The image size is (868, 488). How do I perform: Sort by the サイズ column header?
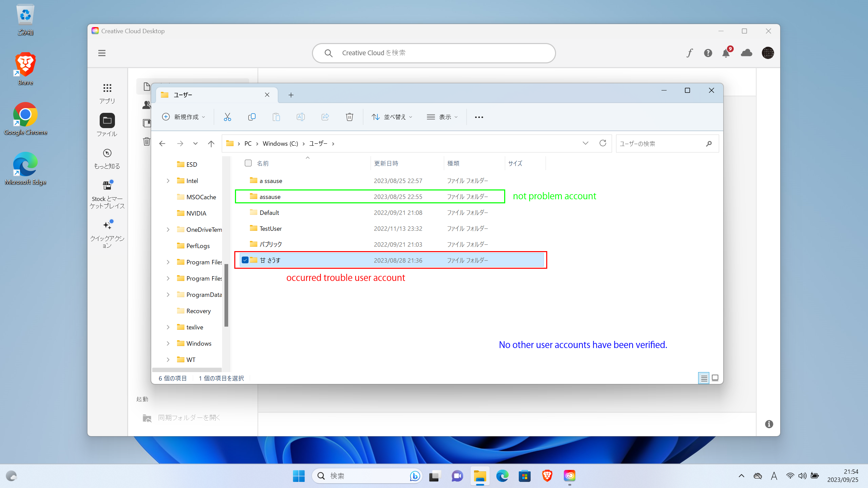tap(525, 163)
